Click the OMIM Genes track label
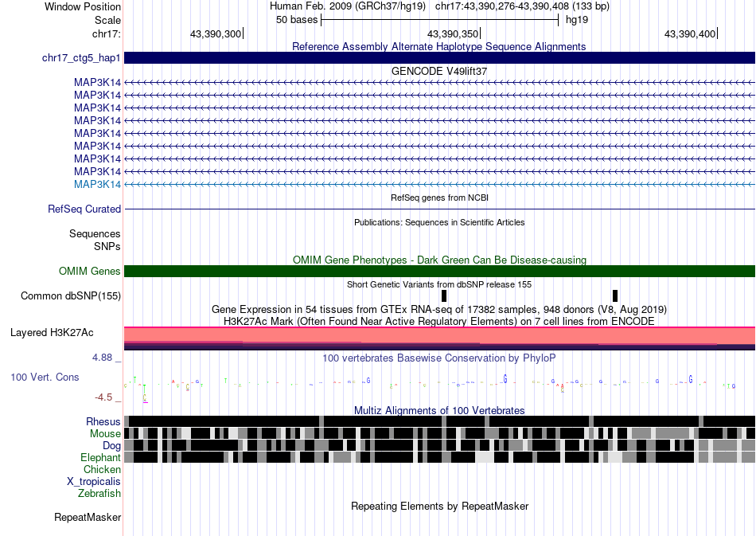Image resolution: width=756 pixels, height=536 pixels. click(90, 271)
